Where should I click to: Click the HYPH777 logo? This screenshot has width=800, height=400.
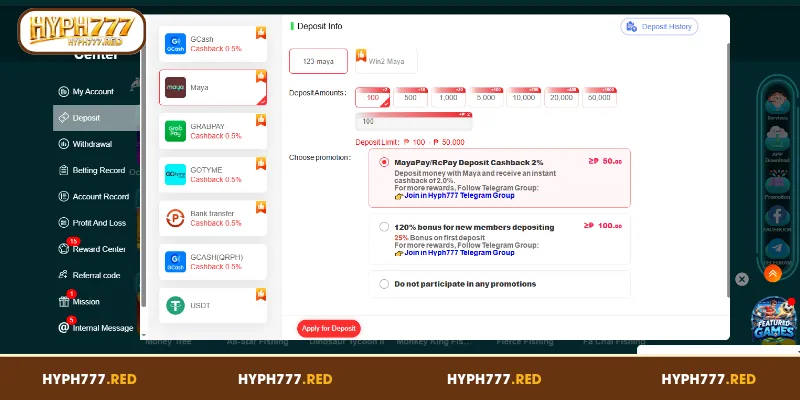pos(82,31)
